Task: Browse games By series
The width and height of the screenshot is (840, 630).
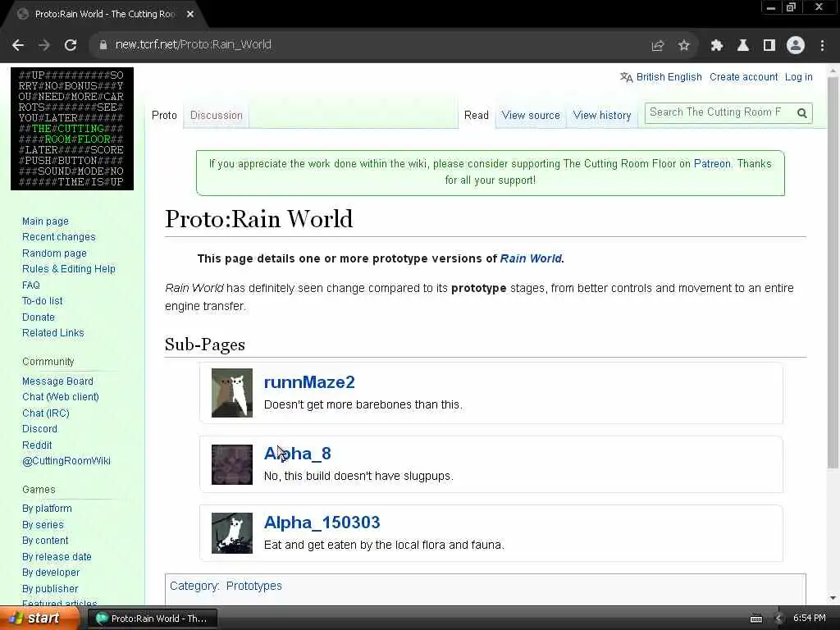Action: click(x=43, y=524)
